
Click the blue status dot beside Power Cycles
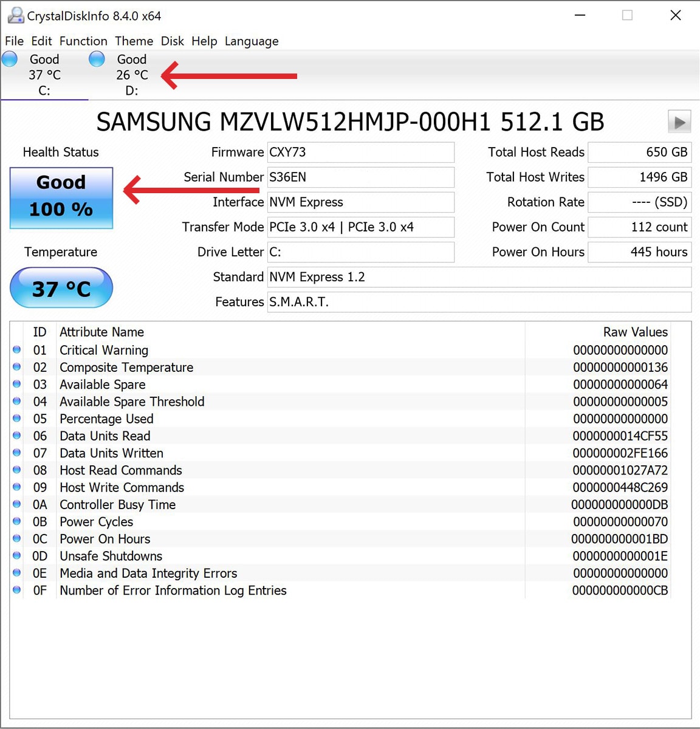pyautogui.click(x=16, y=521)
